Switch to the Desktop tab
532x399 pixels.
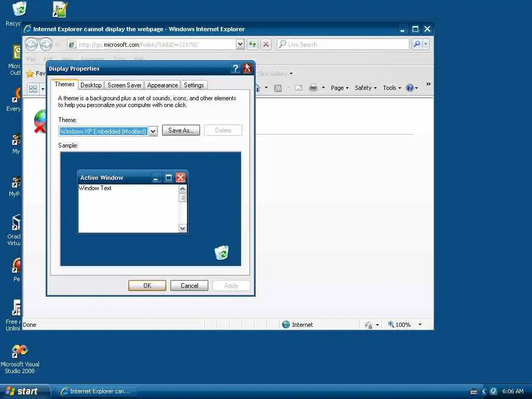[91, 85]
